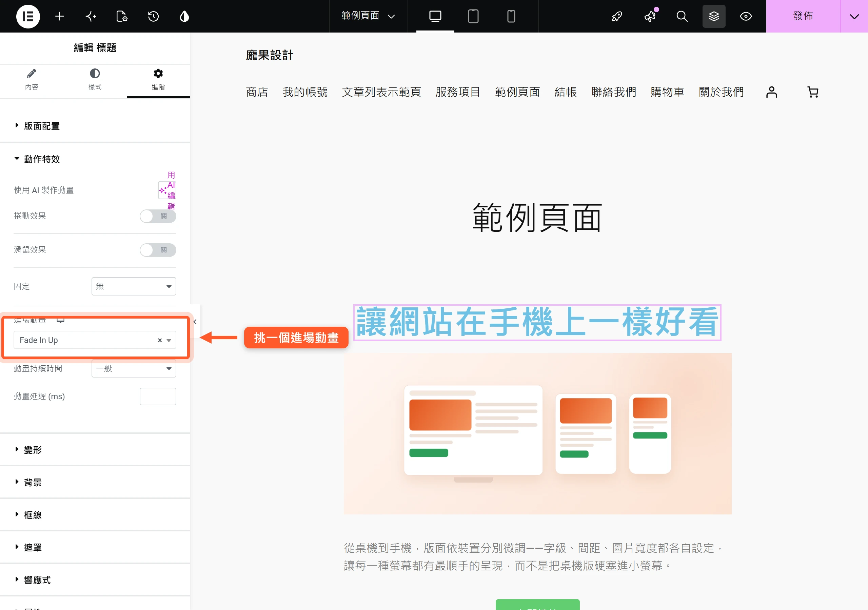Open What's New megaphone notifications
This screenshot has width=868, height=610.
(650, 16)
